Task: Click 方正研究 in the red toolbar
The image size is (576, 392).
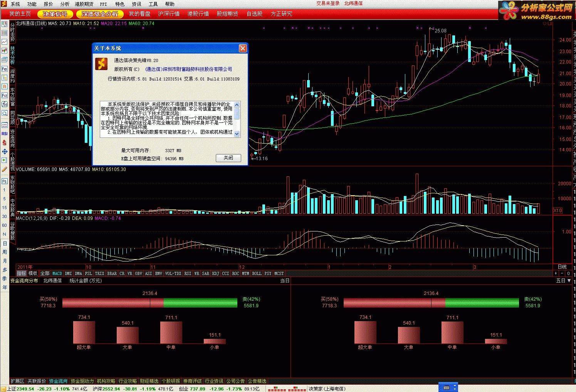Action: [x=281, y=14]
